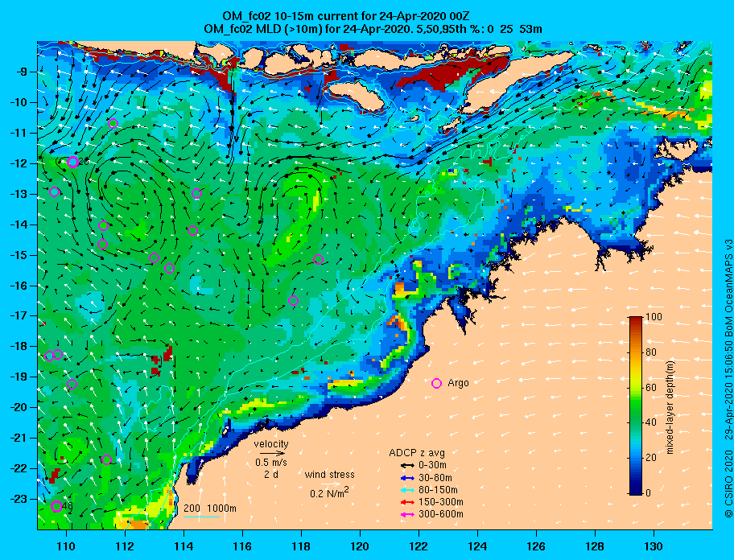Click the velocity scale arrow in legend
The image size is (734, 560).
click(272, 453)
